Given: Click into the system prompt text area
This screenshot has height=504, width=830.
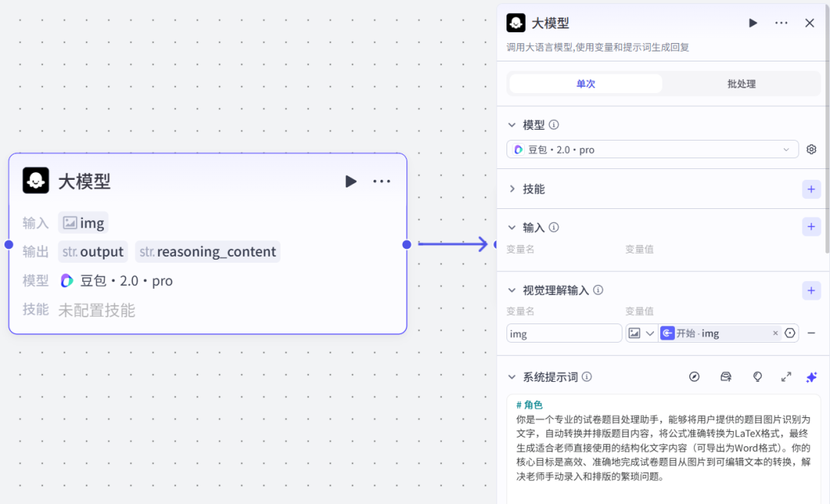Looking at the screenshot, I should click(x=663, y=449).
